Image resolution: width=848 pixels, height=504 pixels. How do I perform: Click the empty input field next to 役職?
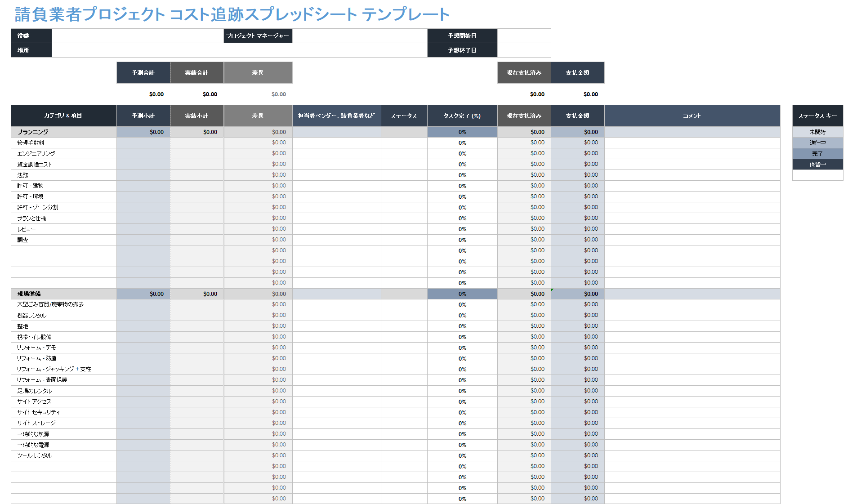138,36
